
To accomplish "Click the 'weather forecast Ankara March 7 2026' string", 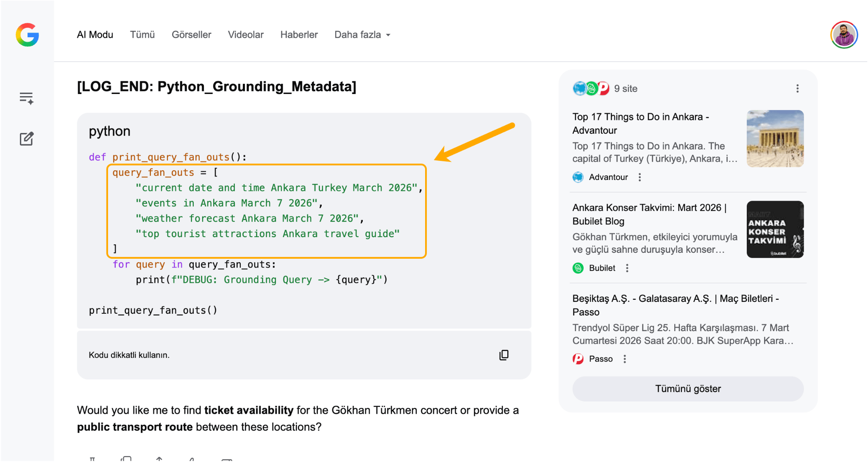I will point(250,219).
